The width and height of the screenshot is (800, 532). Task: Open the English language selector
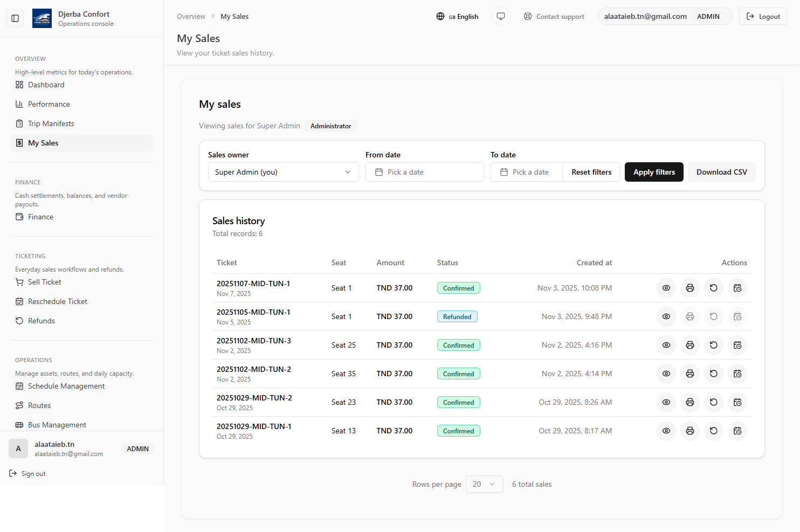pyautogui.click(x=457, y=16)
